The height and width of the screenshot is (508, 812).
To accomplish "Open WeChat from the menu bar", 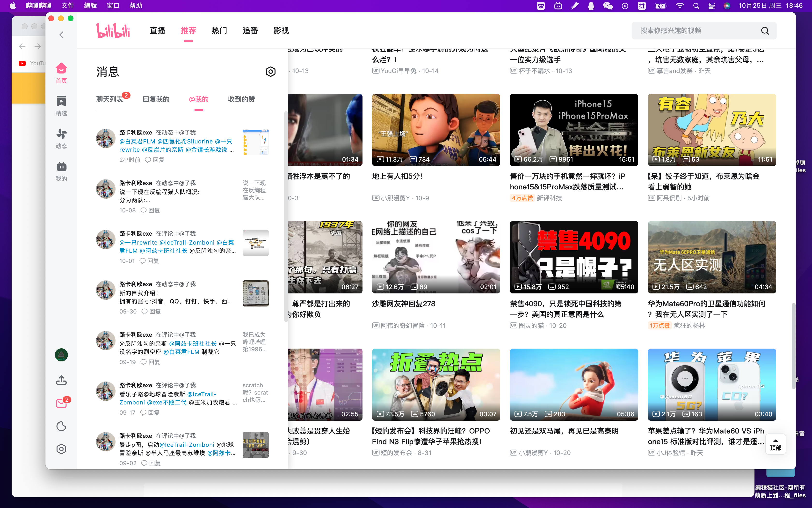I will [608, 6].
